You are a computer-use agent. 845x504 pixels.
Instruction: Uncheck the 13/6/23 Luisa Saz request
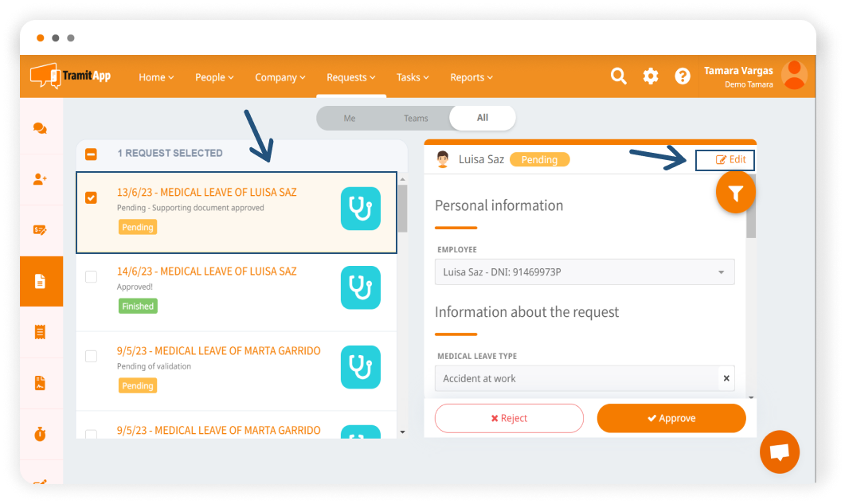click(x=91, y=197)
